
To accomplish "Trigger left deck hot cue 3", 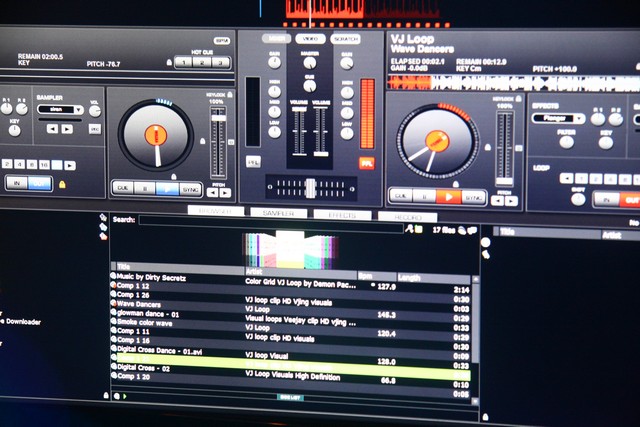I will 220,63.
